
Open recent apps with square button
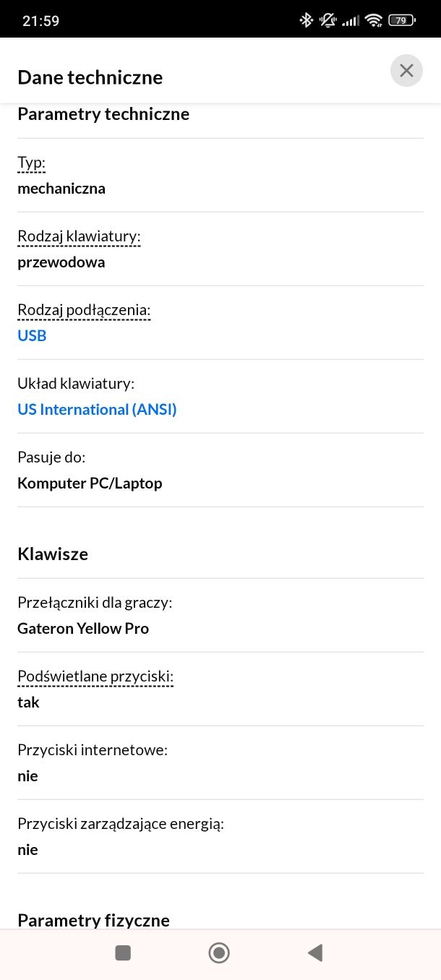123,953
